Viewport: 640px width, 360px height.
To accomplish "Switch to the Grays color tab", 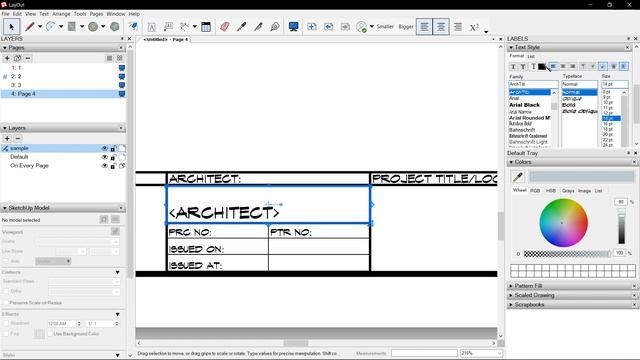I will tap(568, 191).
